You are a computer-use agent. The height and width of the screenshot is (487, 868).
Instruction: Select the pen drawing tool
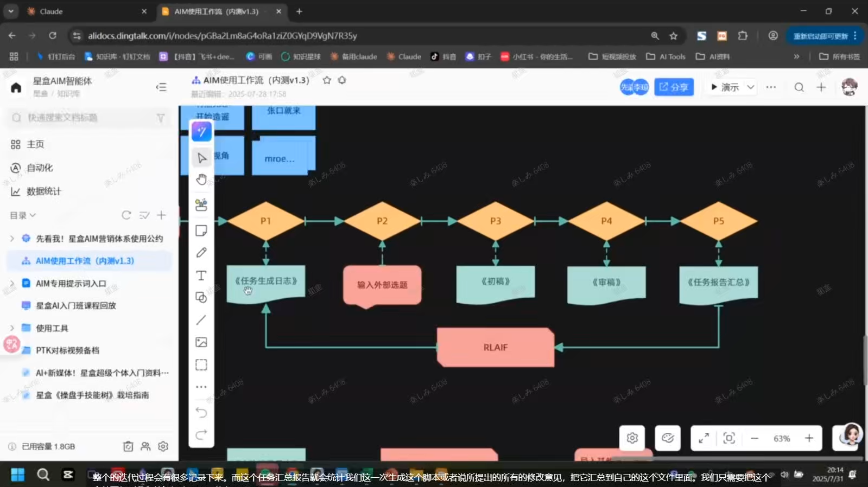[201, 253]
